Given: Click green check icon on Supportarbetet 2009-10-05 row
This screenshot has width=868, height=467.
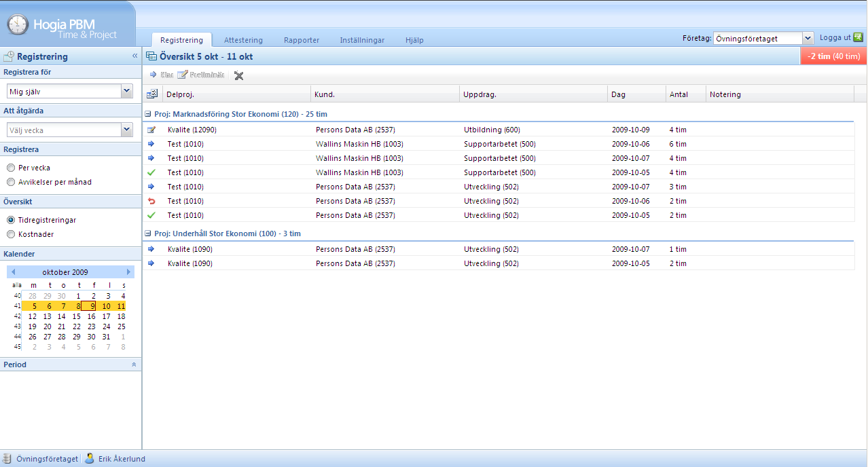Looking at the screenshot, I should [x=151, y=172].
